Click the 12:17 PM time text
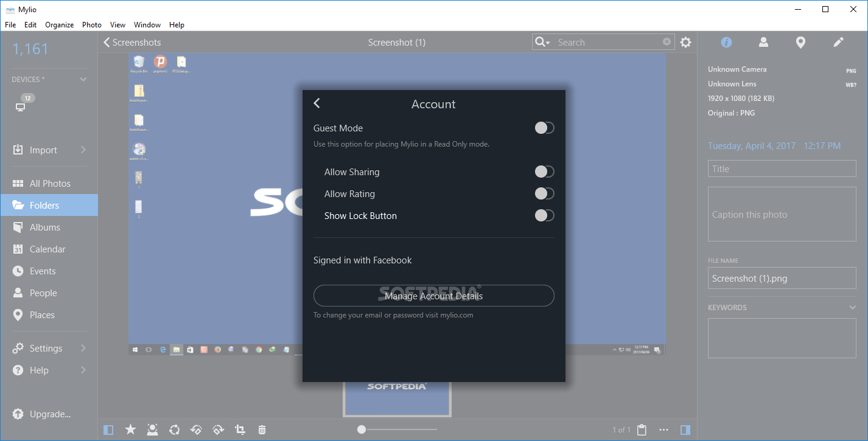 [x=822, y=146]
